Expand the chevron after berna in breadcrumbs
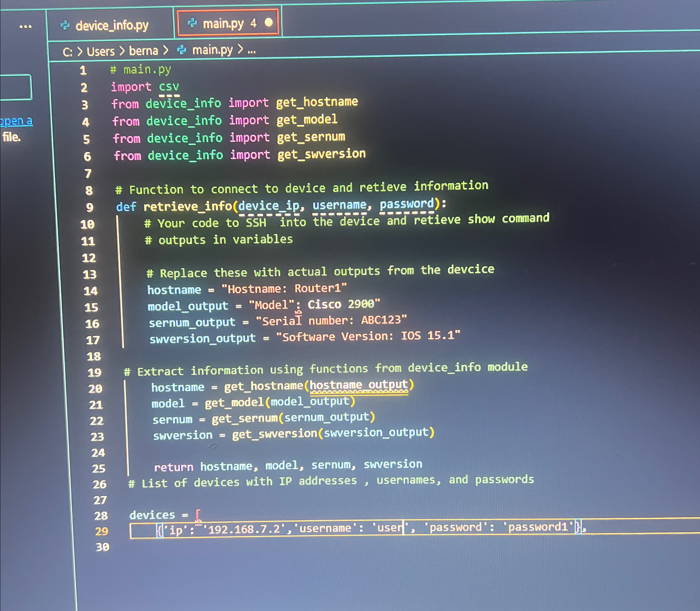Image resolution: width=700 pixels, height=611 pixels. pyautogui.click(x=166, y=50)
